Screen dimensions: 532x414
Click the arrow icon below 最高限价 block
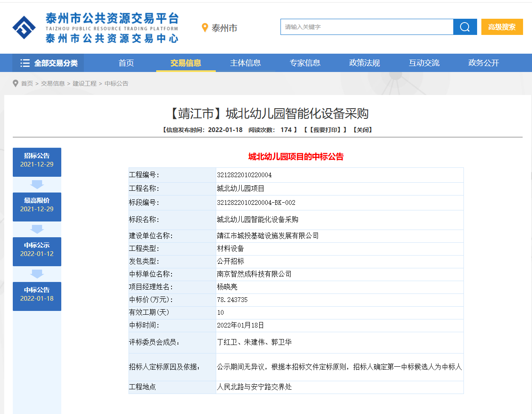pos(37,229)
